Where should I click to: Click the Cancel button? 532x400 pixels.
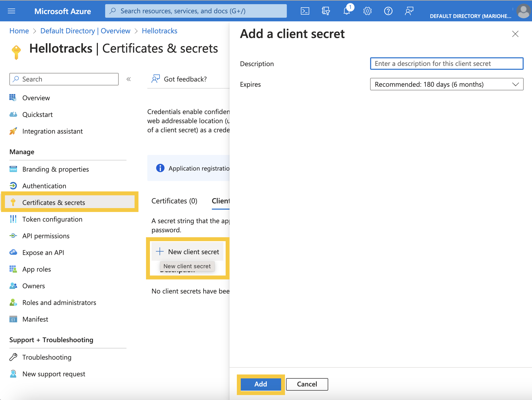(x=307, y=384)
